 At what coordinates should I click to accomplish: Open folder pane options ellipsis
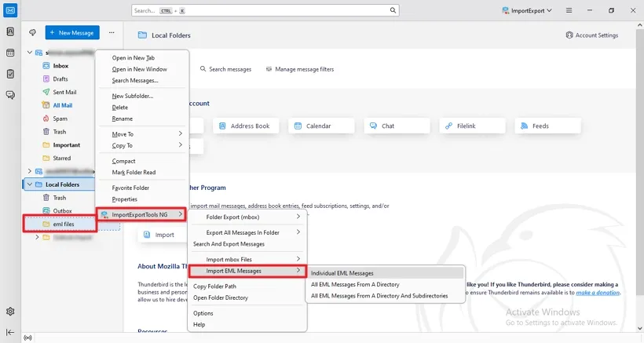pyautogui.click(x=112, y=32)
